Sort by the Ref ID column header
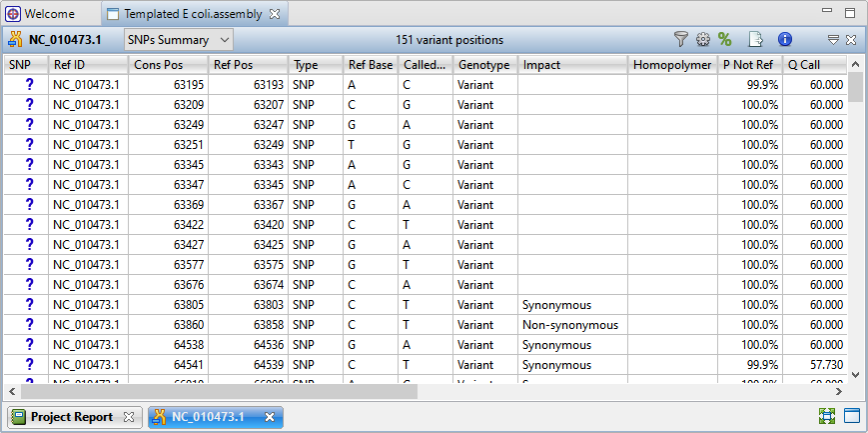 click(x=89, y=65)
